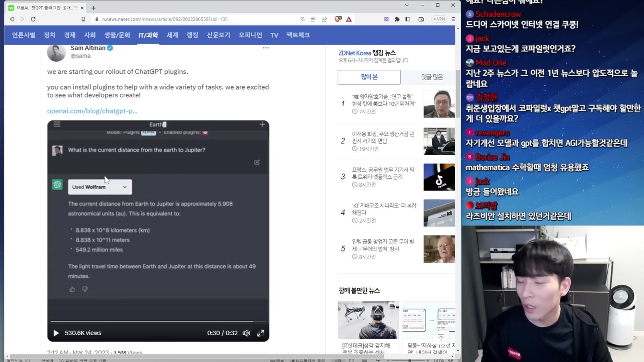Open the KT building thumbnail
This screenshot has width=644, height=362.
point(439,213)
